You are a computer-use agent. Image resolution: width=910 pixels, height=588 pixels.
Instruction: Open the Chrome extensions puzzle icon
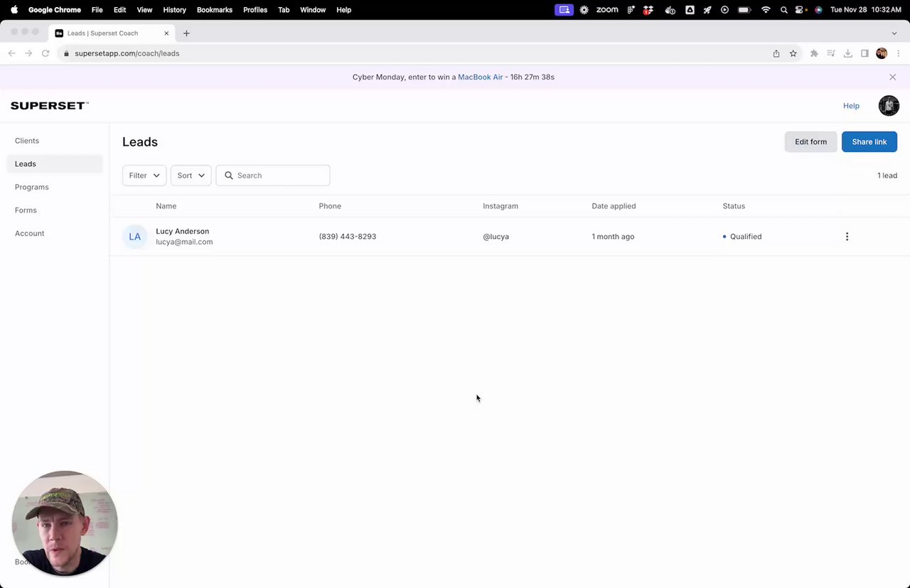814,53
